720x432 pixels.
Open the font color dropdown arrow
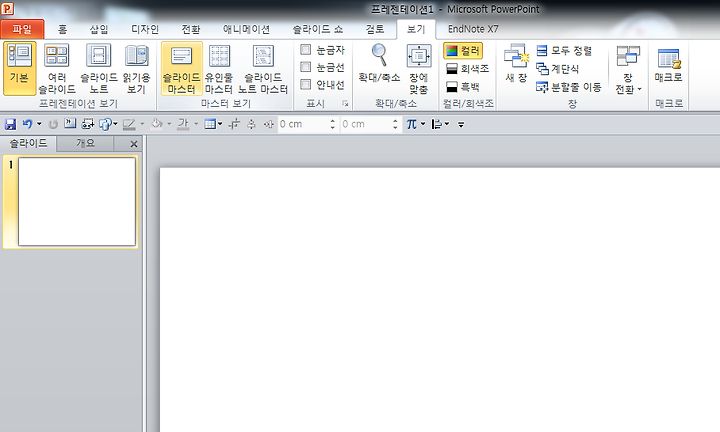coord(196,124)
